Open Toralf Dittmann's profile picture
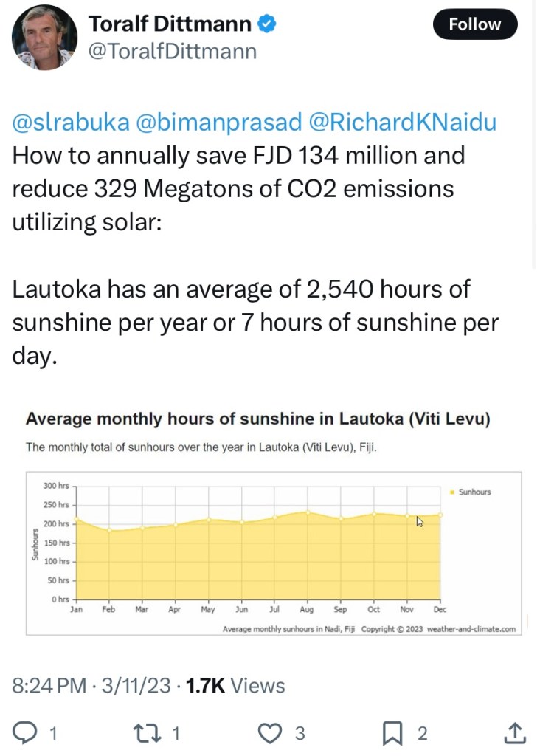 (45, 37)
